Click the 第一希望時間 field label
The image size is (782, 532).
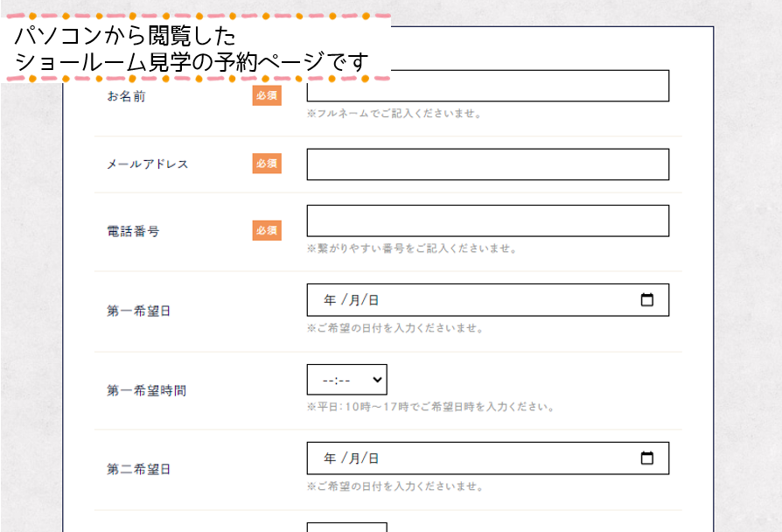[x=146, y=391]
